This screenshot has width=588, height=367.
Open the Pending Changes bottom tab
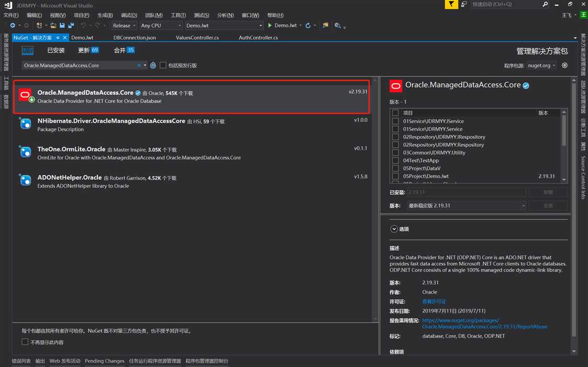click(x=105, y=361)
